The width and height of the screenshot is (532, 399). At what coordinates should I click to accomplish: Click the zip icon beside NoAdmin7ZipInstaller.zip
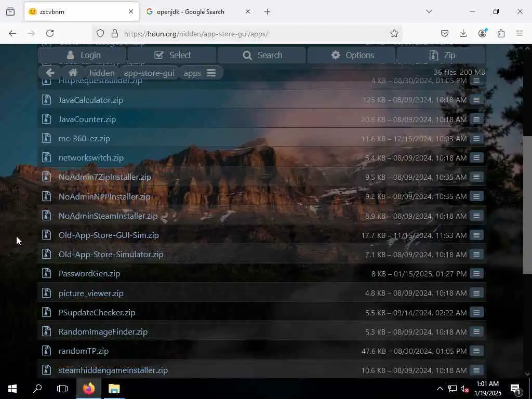(46, 177)
